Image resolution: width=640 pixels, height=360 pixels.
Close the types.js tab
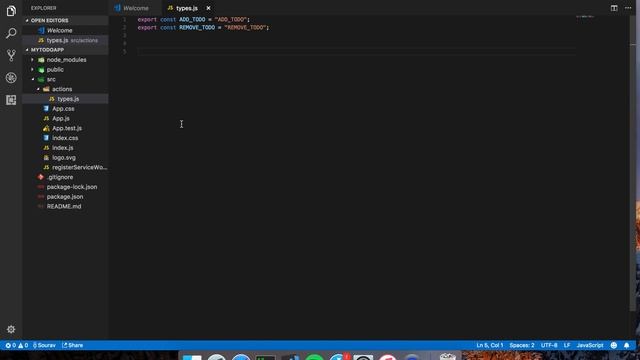pyautogui.click(x=208, y=8)
